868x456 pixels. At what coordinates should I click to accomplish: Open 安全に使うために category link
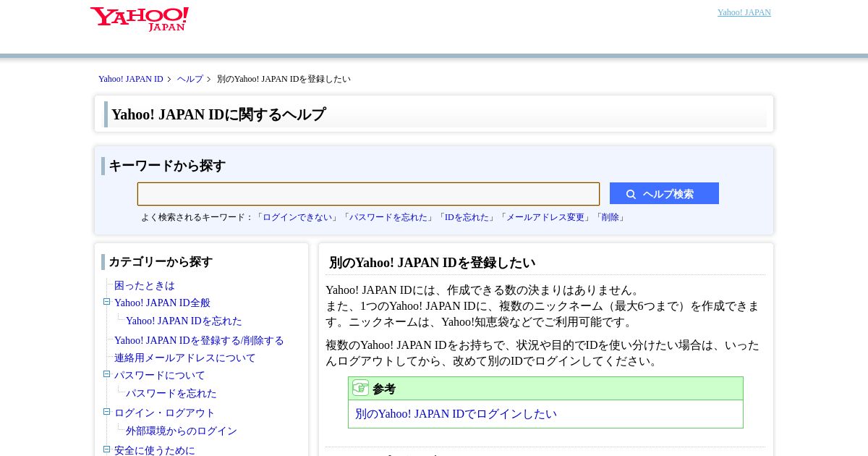155,451
